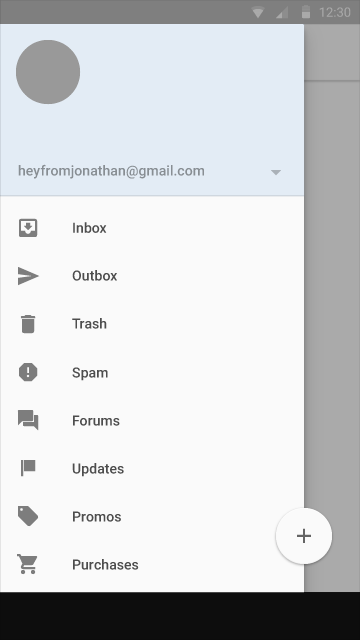The width and height of the screenshot is (360, 640).
Task: Expand the account switcher dropdown arrow
Action: [x=276, y=172]
